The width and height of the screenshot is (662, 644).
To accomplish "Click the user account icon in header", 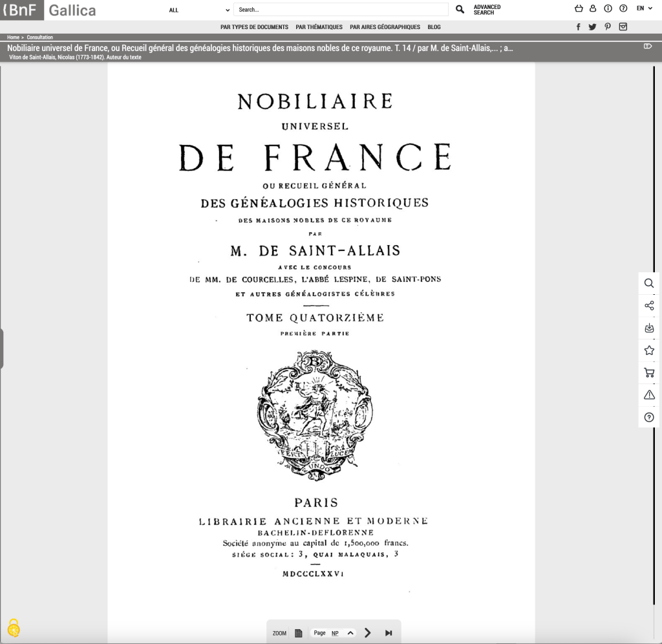I will [593, 8].
